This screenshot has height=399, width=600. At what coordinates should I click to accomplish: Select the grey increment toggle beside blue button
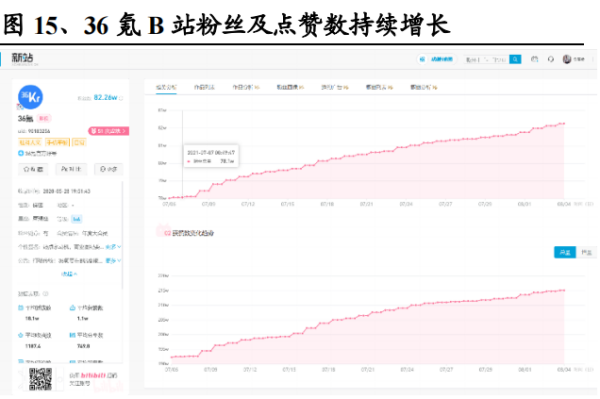click(587, 252)
